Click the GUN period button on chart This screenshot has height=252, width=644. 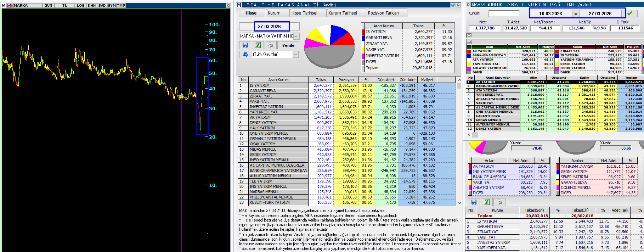coord(48,5)
